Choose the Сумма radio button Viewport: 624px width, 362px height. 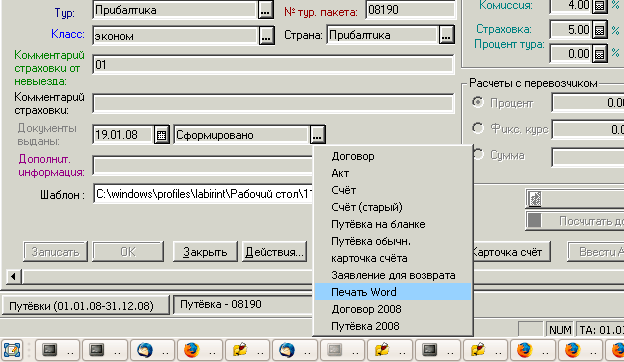coord(478,154)
